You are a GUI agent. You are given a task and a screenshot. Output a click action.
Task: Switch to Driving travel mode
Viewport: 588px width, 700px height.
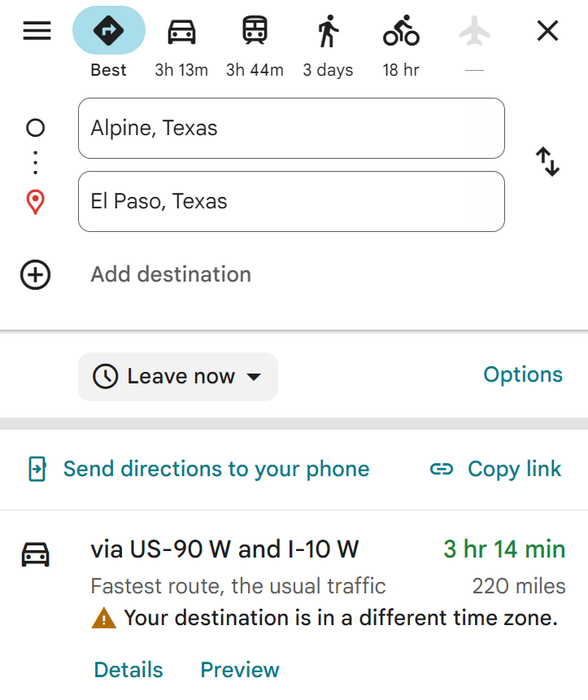(x=181, y=31)
